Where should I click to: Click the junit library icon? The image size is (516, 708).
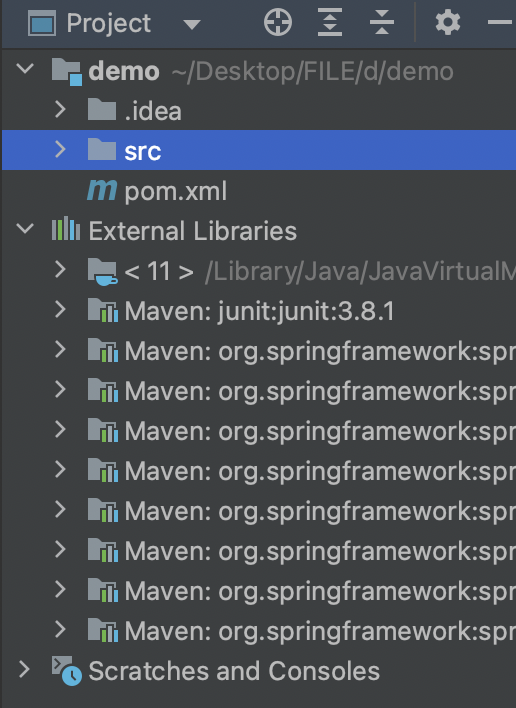pos(103,311)
